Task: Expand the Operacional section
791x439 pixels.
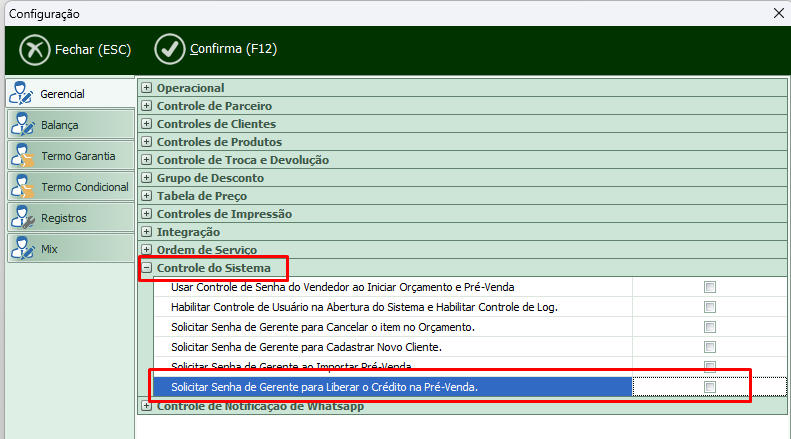Action: [147, 88]
